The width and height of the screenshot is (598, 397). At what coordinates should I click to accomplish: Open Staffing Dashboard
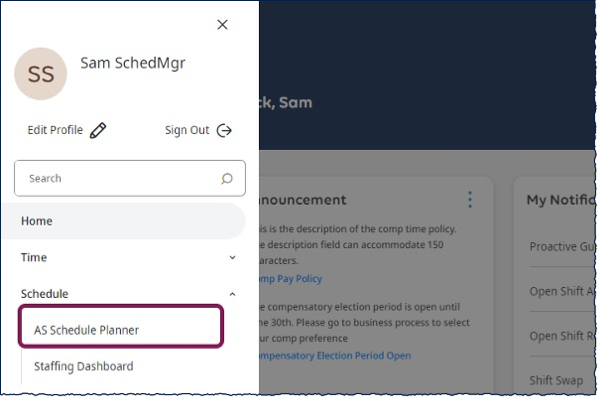84,366
